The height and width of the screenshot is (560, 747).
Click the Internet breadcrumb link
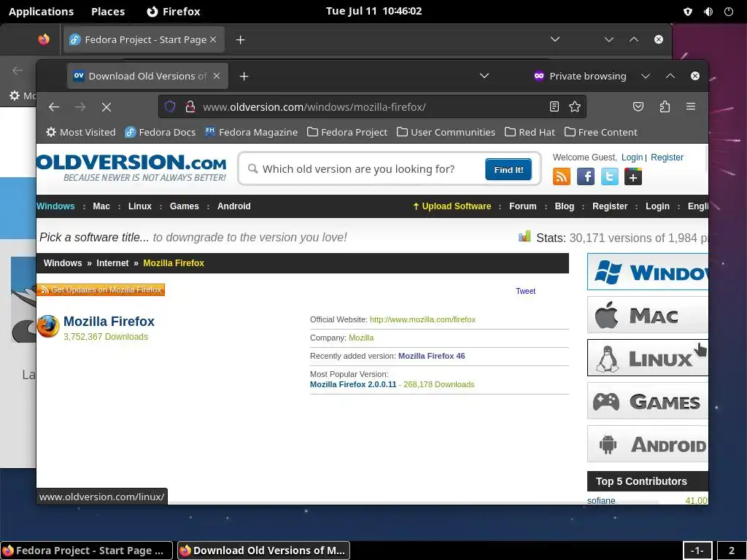[112, 262]
